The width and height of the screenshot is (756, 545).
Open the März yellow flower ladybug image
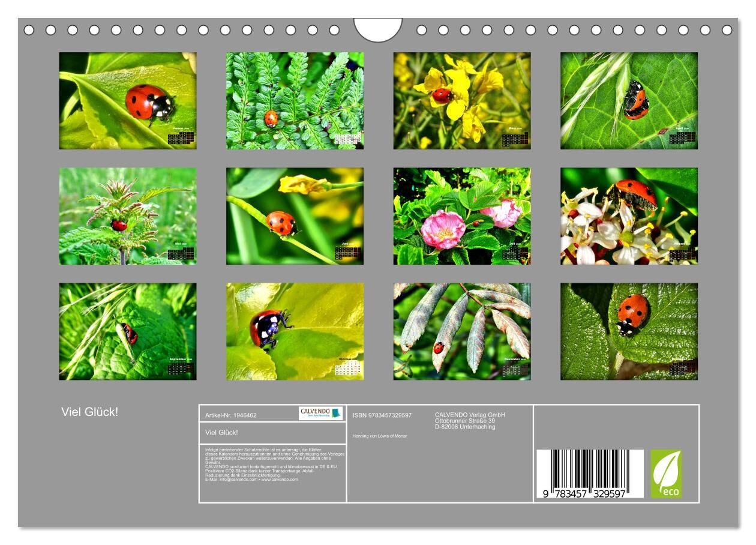pos(461,100)
